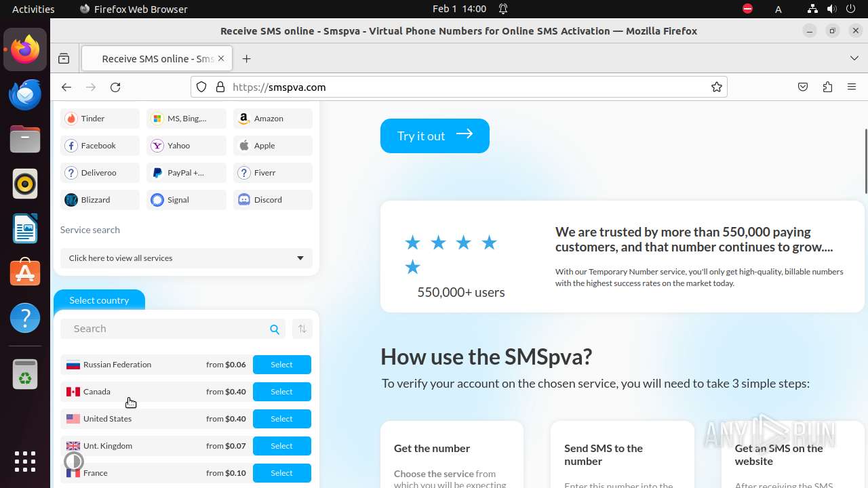This screenshot has width=868, height=488.
Task: Close the Receive SMS online tab
Action: click(221, 59)
